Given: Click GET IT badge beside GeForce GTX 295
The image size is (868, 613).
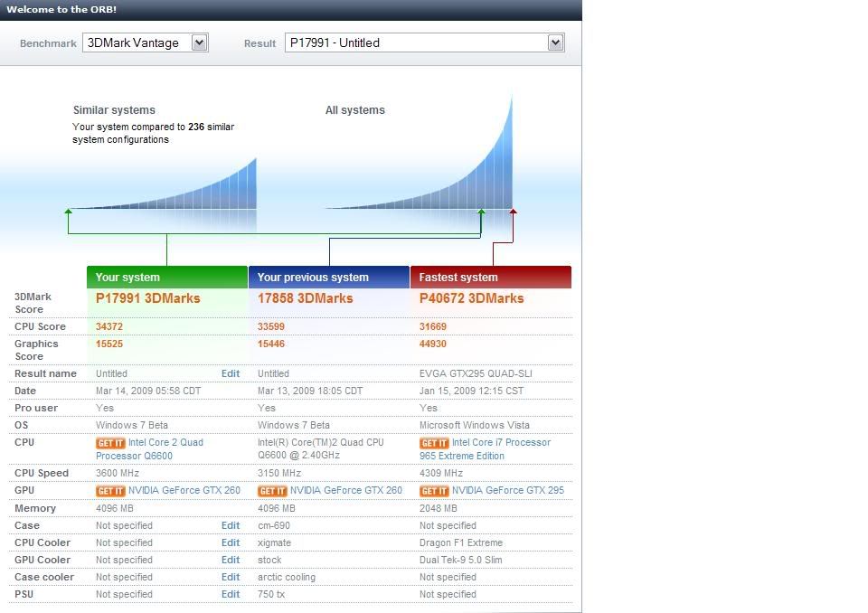Looking at the screenshot, I should coord(433,491).
